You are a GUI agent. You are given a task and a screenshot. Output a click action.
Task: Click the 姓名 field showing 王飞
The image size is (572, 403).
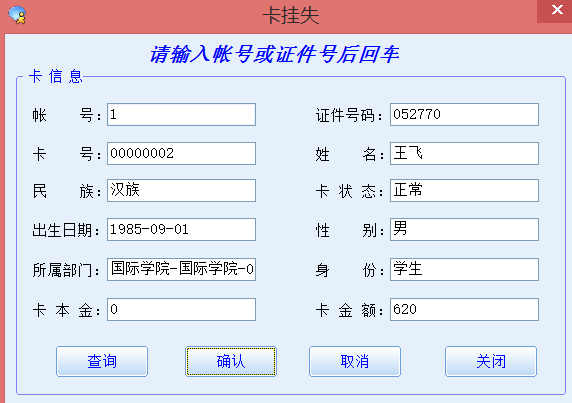(x=464, y=153)
